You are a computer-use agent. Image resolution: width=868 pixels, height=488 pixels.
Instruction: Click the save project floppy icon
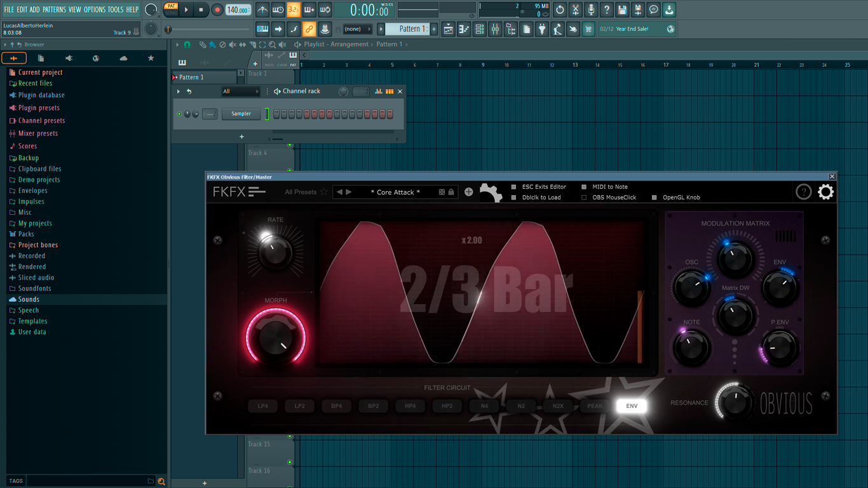tap(622, 10)
